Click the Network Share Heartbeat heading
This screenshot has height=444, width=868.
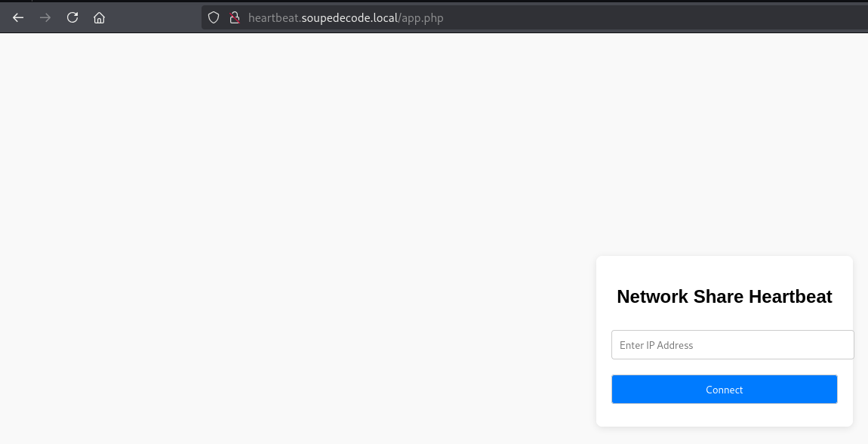pyautogui.click(x=724, y=296)
